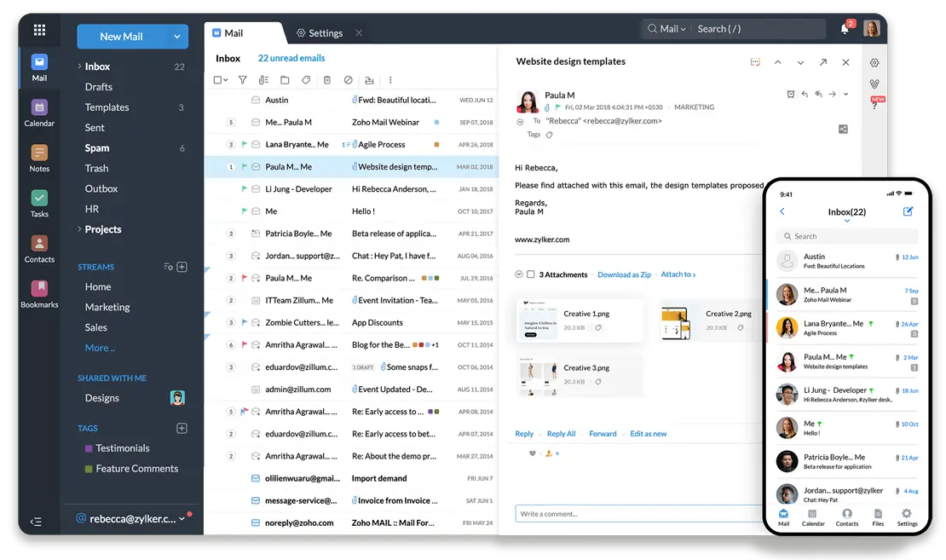Expand the rebecca@zylker account switcher
Screen dimensions: 946x560
(x=182, y=518)
